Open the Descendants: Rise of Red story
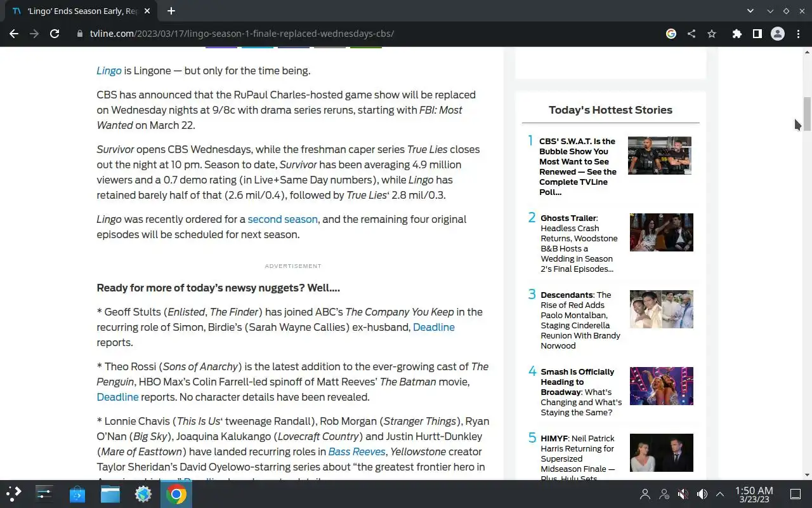Image resolution: width=812 pixels, height=508 pixels. tap(580, 320)
